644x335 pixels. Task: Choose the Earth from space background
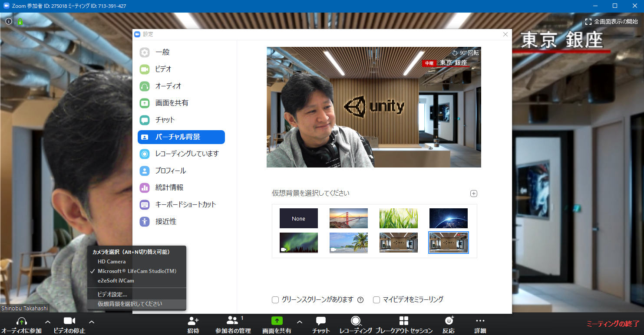[449, 218]
